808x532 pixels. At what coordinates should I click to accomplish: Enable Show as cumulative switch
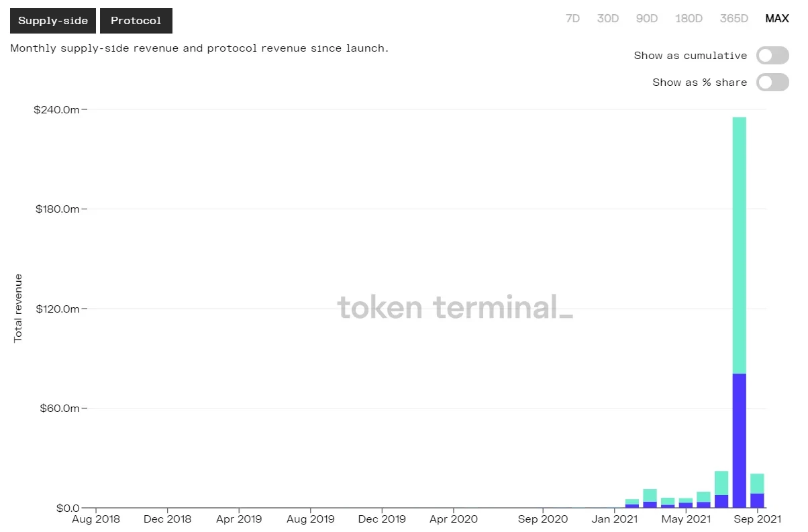tap(772, 56)
